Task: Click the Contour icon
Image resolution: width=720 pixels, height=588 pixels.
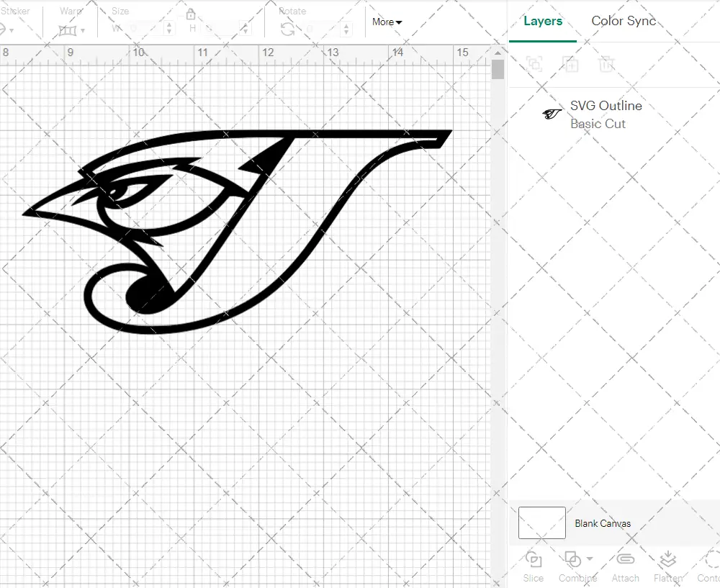Action: coord(712,559)
